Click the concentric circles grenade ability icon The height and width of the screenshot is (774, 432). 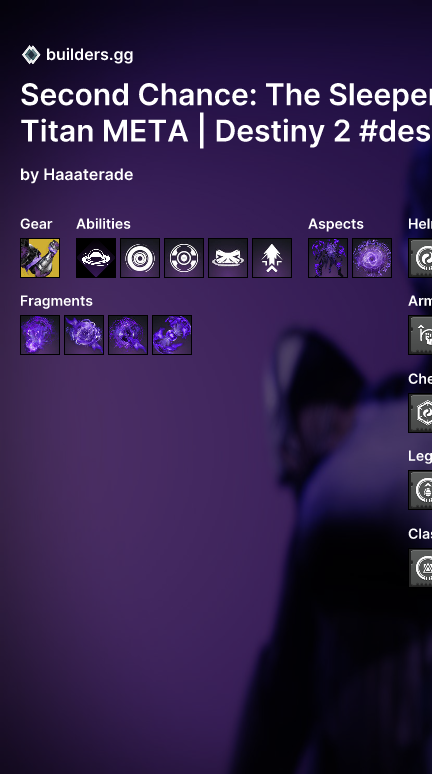pyautogui.click(x=140, y=258)
